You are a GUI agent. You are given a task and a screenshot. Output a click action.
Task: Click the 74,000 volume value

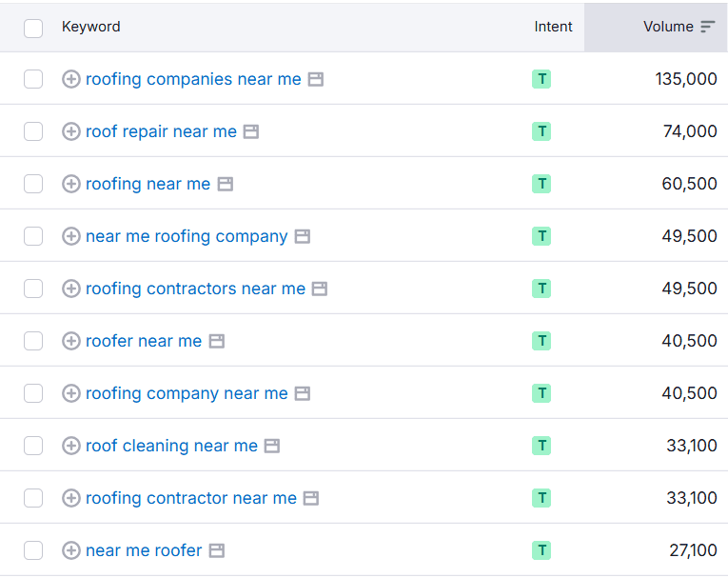tap(690, 131)
